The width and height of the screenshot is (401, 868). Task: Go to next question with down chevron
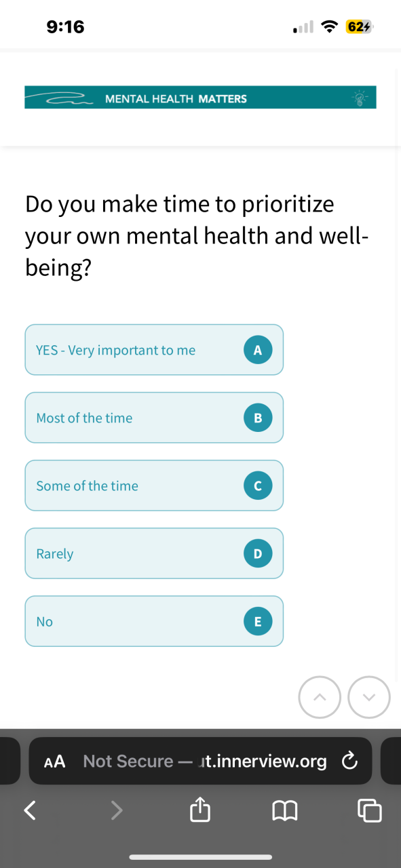tap(369, 696)
